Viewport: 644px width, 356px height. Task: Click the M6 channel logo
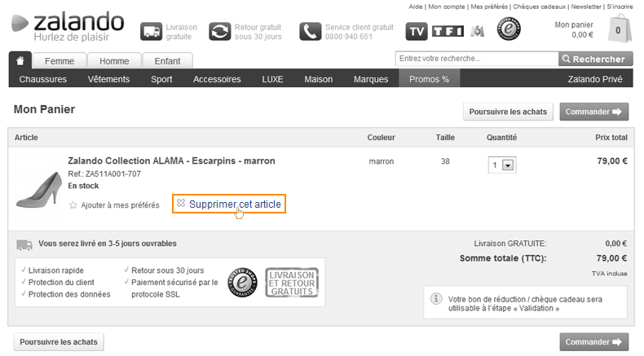click(x=477, y=31)
